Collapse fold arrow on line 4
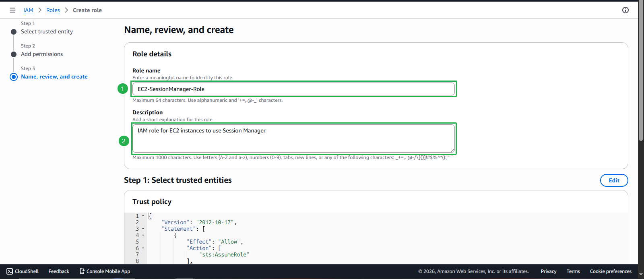The height and width of the screenshot is (279, 644). (143, 235)
